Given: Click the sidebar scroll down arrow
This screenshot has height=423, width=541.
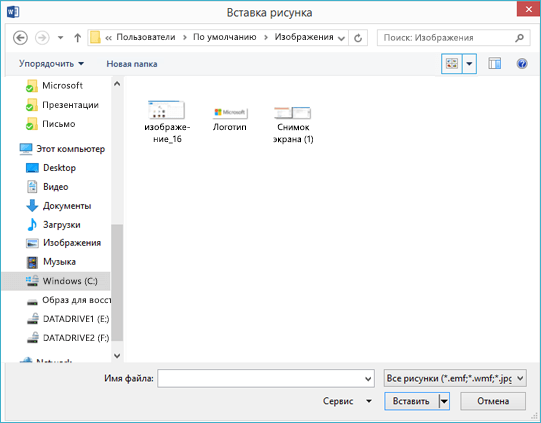Looking at the screenshot, I should pos(117,356).
